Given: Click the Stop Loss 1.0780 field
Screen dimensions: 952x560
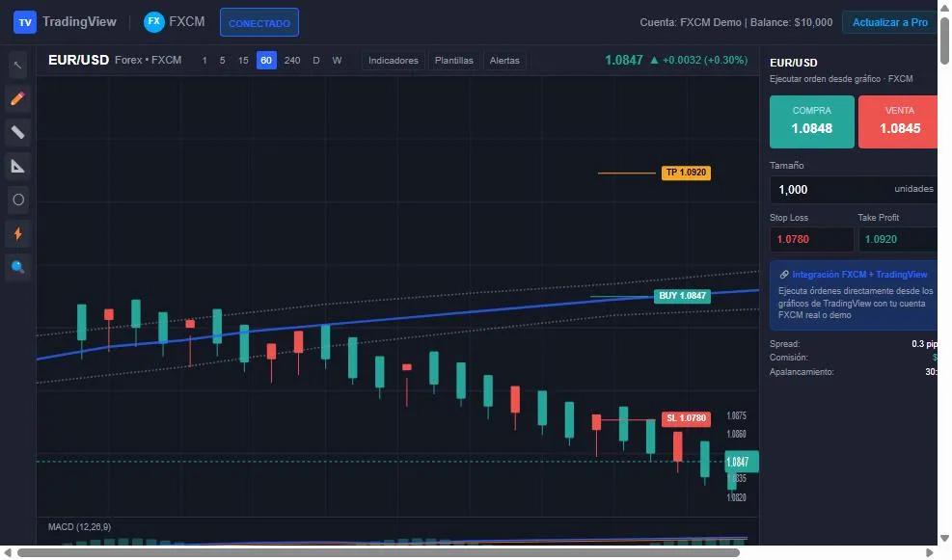Looking at the screenshot, I should click(812, 239).
